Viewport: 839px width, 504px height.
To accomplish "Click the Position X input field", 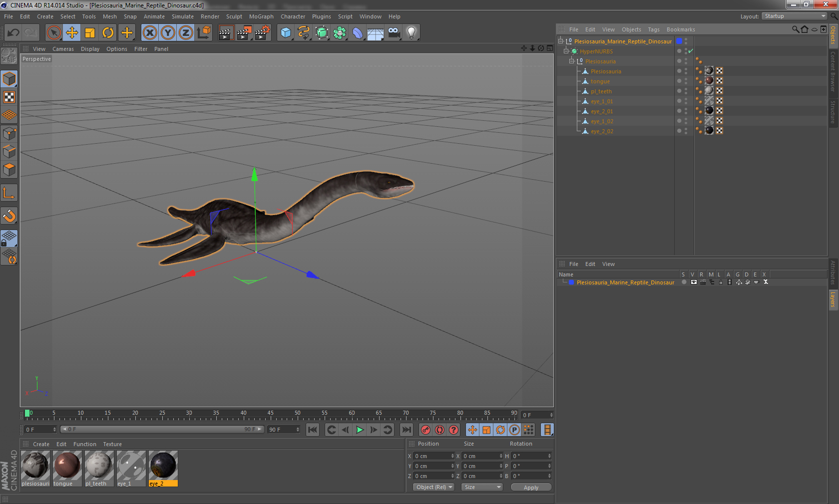I will [x=433, y=456].
